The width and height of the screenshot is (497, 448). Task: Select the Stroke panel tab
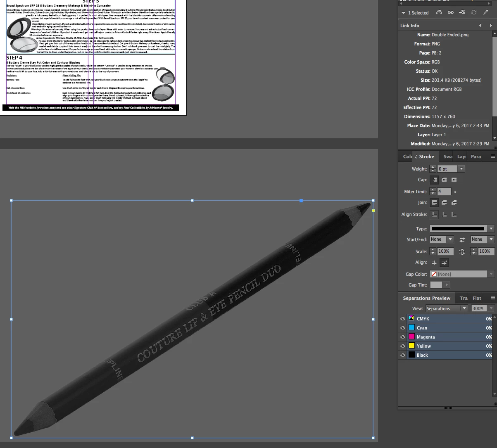point(425,156)
